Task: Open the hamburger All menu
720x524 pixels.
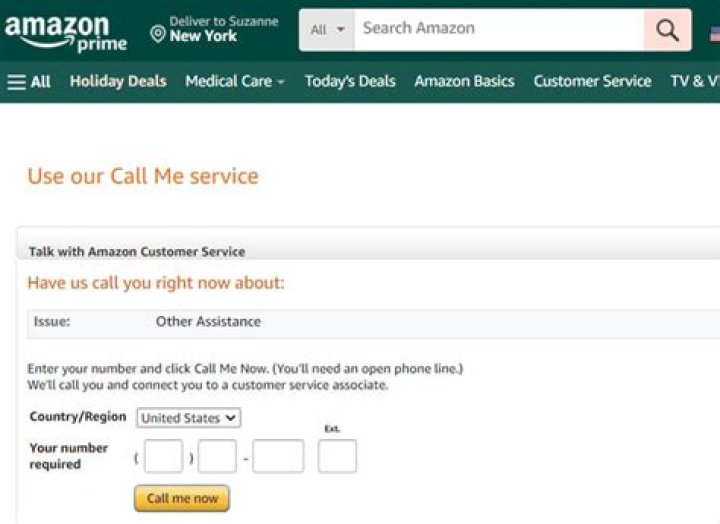Action: point(29,82)
